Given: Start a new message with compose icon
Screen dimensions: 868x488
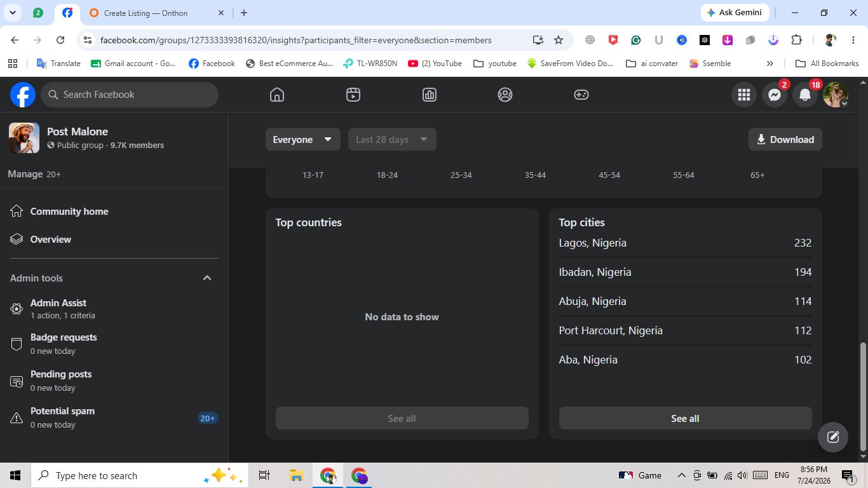Looking at the screenshot, I should (x=833, y=437).
